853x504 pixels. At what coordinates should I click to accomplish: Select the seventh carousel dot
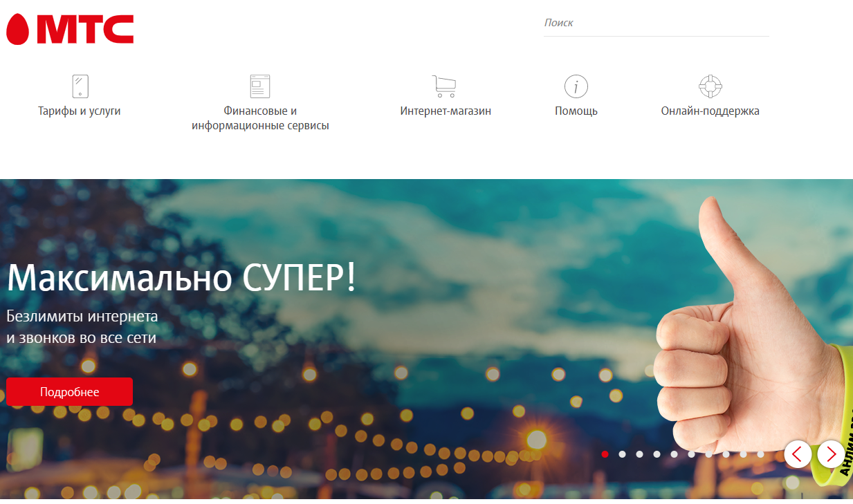point(708,454)
